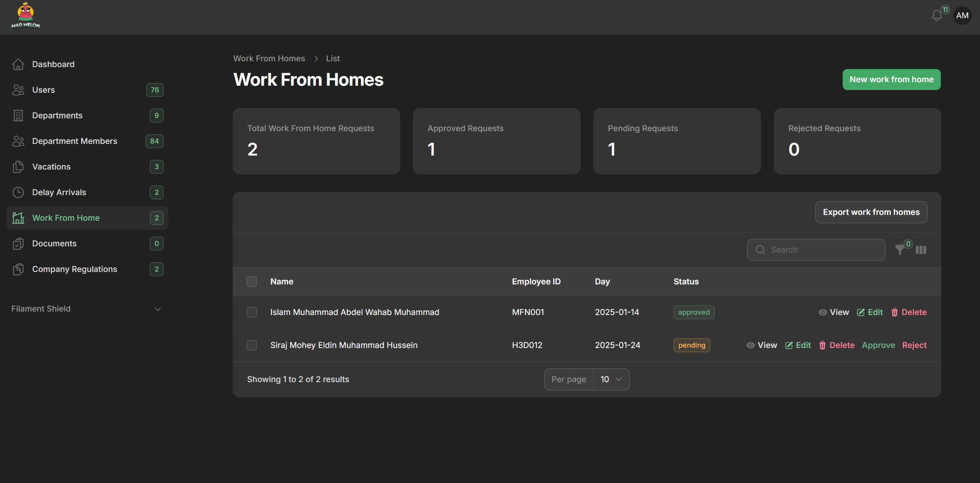Open the Per page dropdown
The width and height of the screenshot is (980, 483).
[611, 379]
